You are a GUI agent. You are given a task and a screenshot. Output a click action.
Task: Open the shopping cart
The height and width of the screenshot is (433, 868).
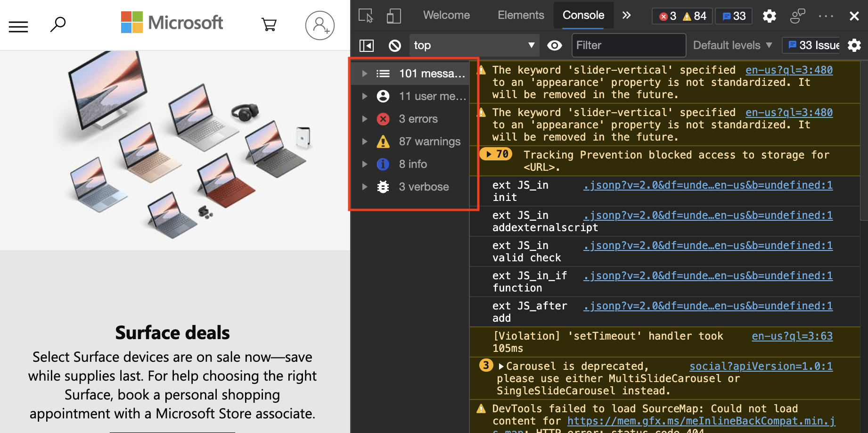269,24
